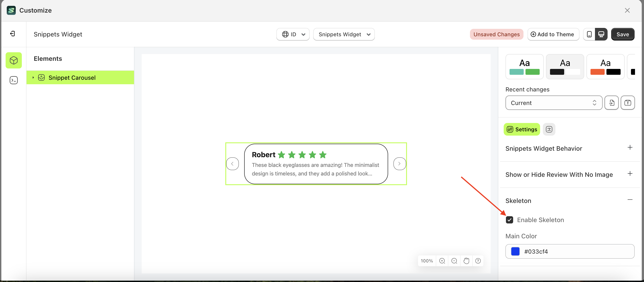Zoom in on the canvas
Image resolution: width=644 pixels, height=282 pixels.
[x=442, y=261]
